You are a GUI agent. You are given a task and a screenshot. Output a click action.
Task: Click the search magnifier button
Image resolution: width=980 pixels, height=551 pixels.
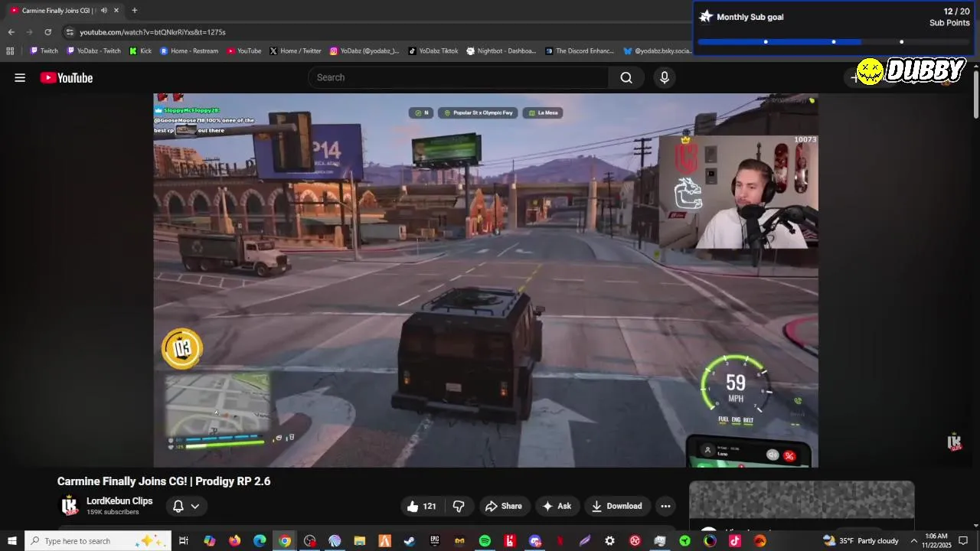click(x=626, y=77)
